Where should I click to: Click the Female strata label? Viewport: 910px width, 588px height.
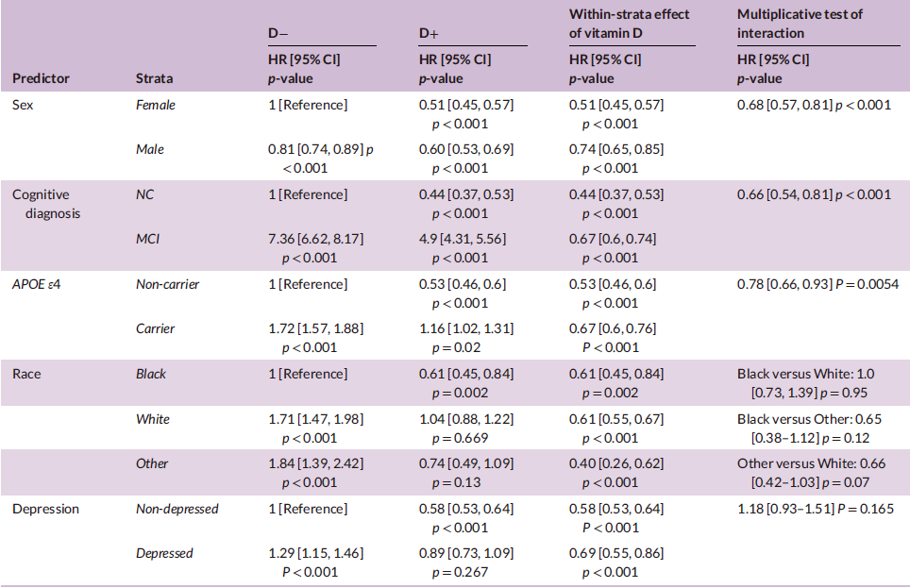(156, 105)
